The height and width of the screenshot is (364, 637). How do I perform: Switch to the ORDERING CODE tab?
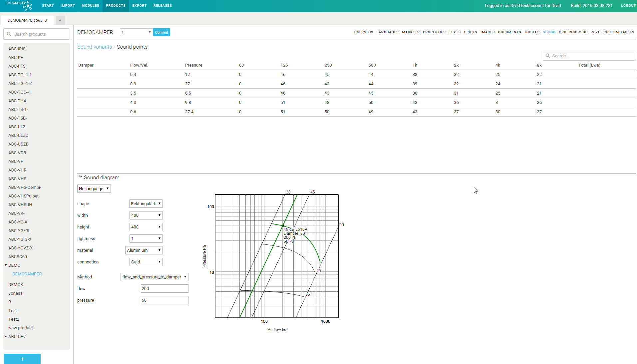[573, 32]
